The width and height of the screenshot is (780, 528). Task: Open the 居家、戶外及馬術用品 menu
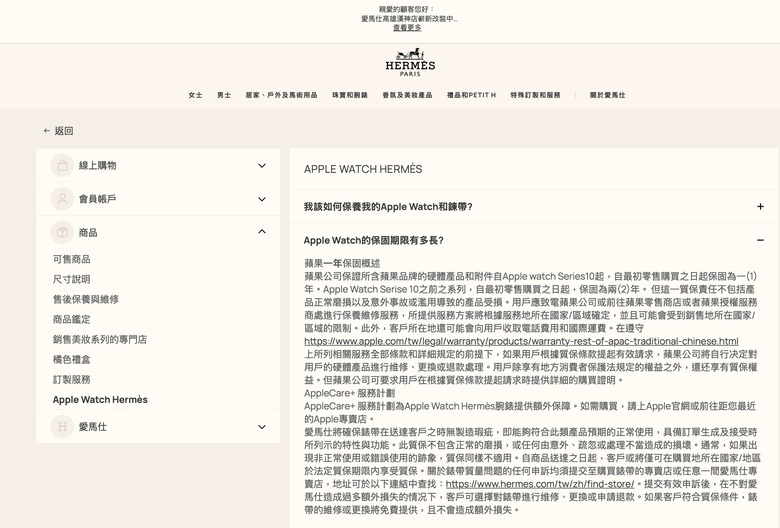point(281,95)
